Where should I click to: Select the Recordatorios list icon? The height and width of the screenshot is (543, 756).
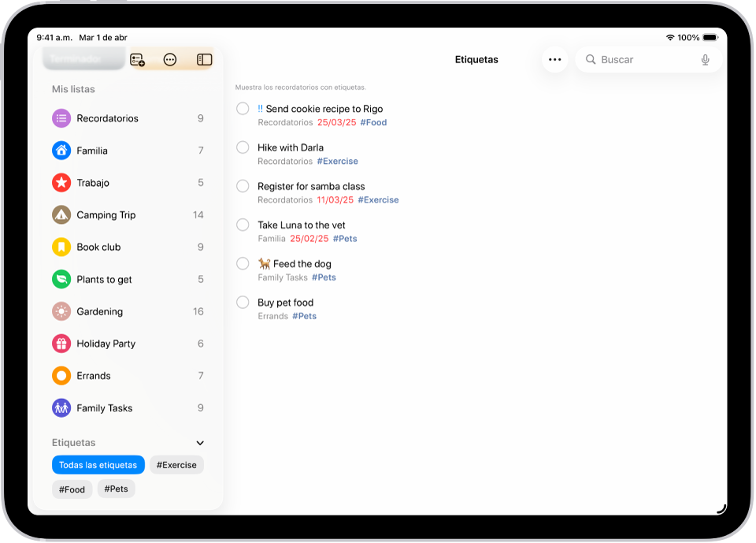click(61, 118)
